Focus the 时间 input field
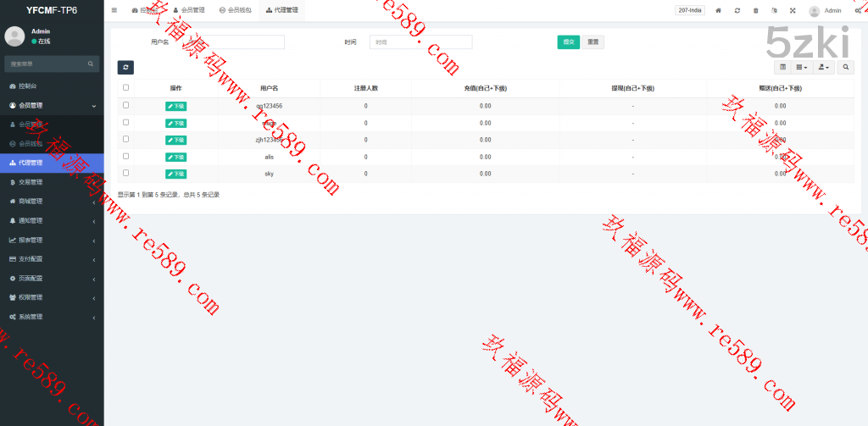868x426 pixels. coord(420,42)
